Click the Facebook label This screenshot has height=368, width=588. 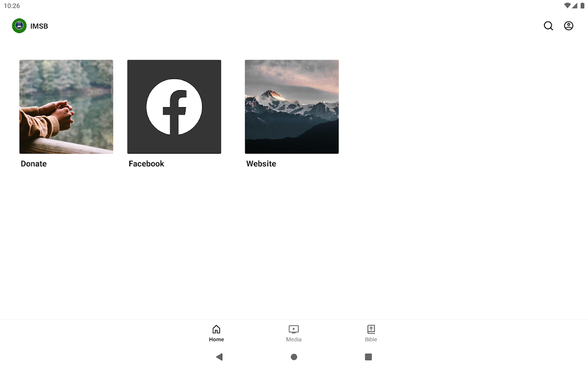(146, 164)
